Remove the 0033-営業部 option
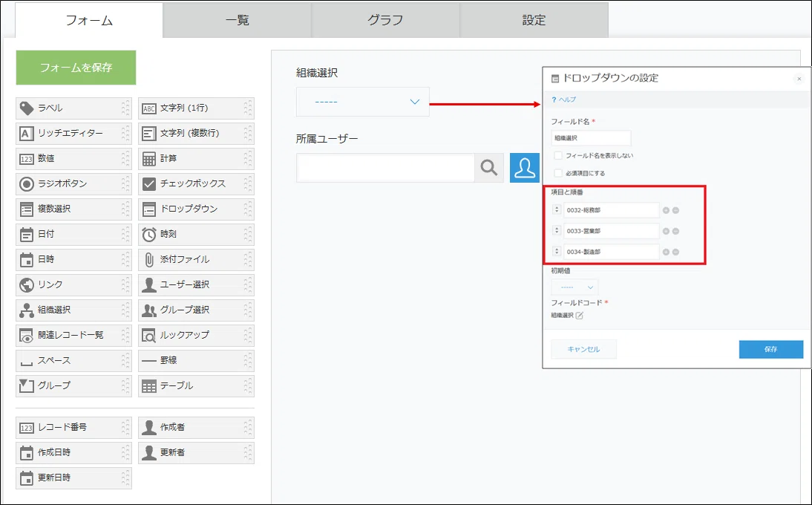 [676, 231]
